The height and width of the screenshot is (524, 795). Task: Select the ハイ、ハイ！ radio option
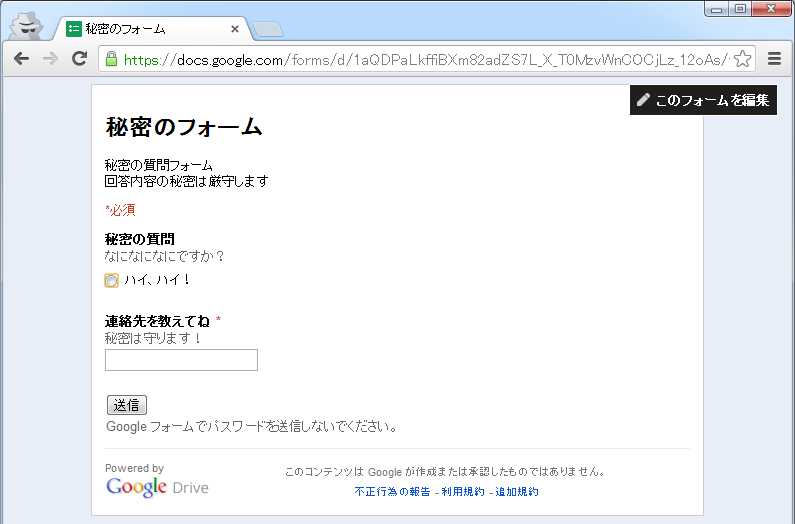pos(112,281)
